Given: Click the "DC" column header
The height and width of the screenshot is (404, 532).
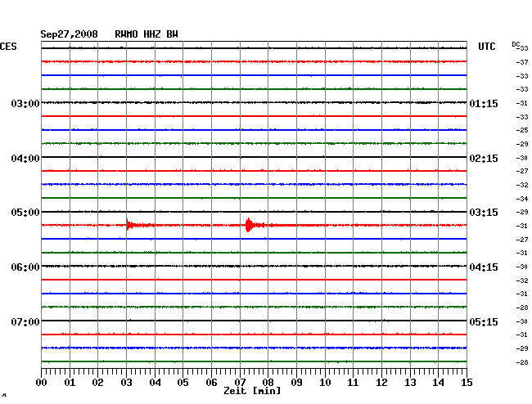Looking at the screenshot, I should point(516,44).
